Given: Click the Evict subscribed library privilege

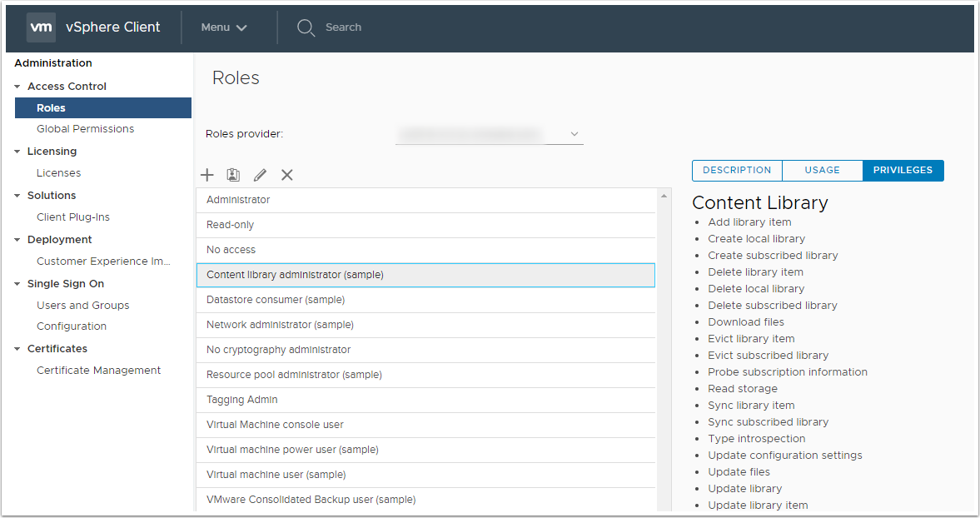Looking at the screenshot, I should (769, 356).
